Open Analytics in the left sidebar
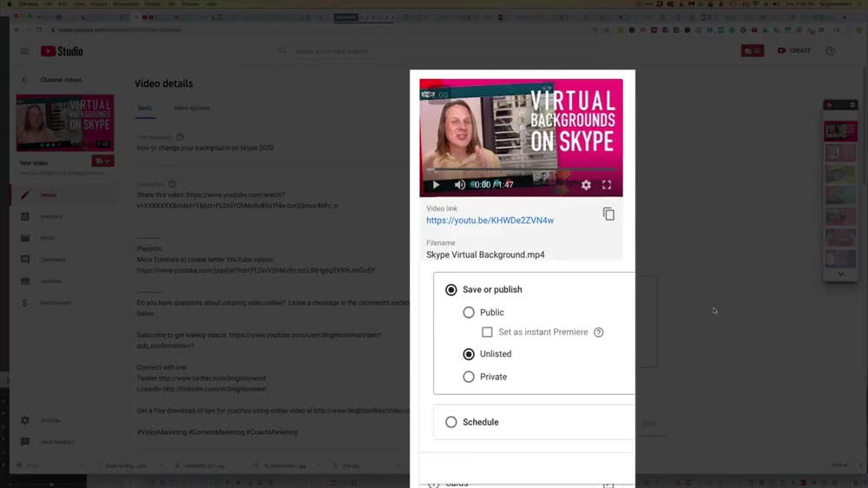This screenshot has height=488, width=868. [x=51, y=216]
